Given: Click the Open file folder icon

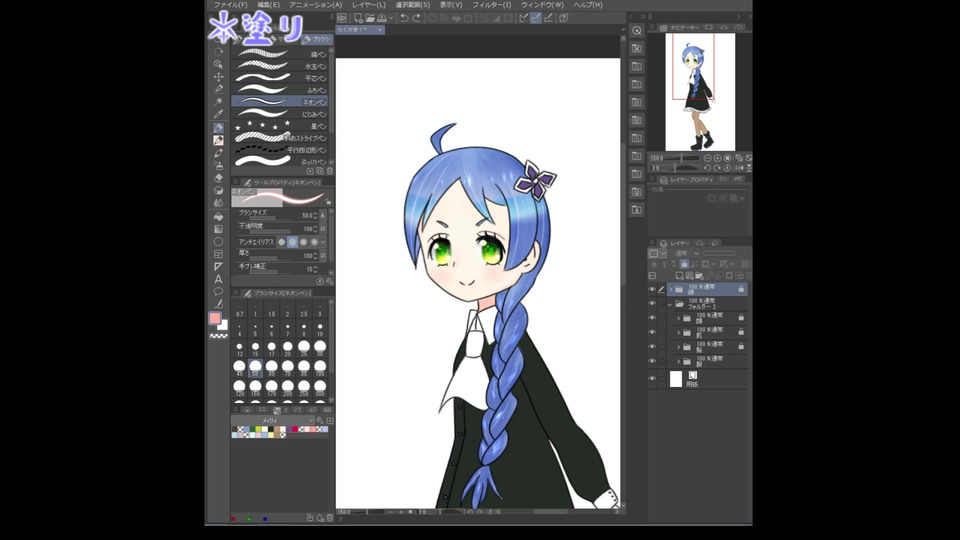Looking at the screenshot, I should pyautogui.click(x=370, y=18).
